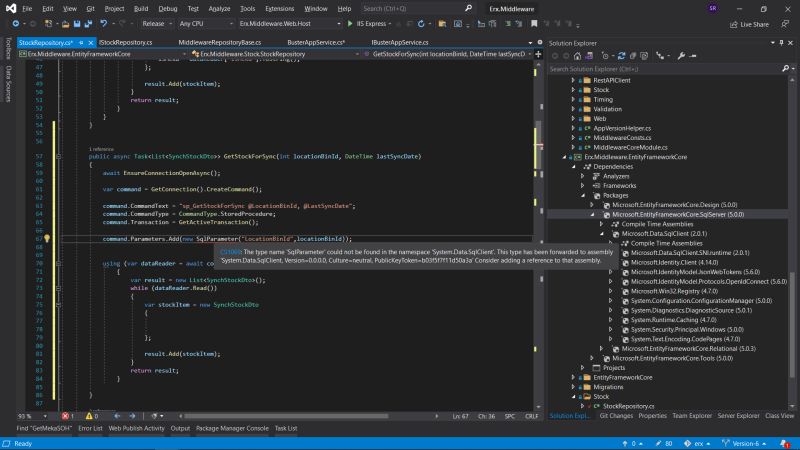
Task: Click the Open File toolbar icon
Action: tap(65, 24)
